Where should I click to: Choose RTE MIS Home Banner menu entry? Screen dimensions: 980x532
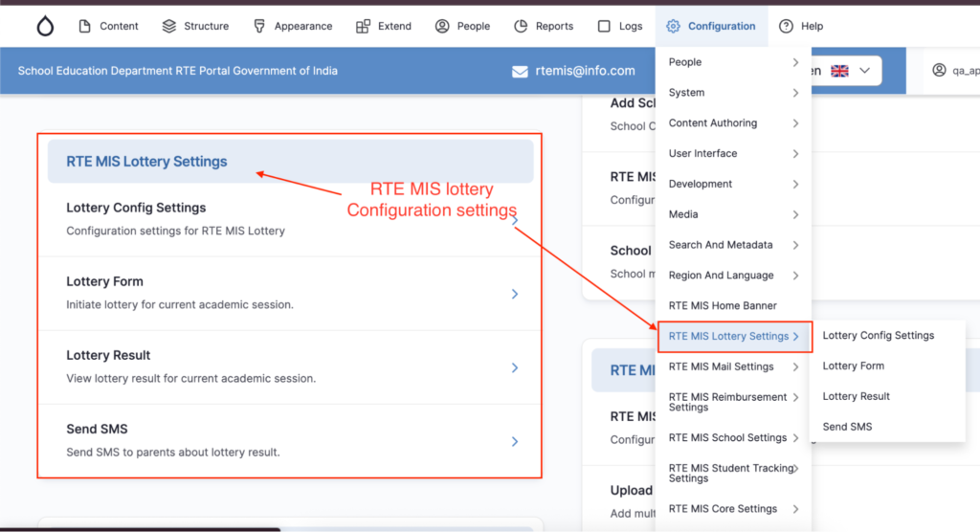pyautogui.click(x=723, y=306)
